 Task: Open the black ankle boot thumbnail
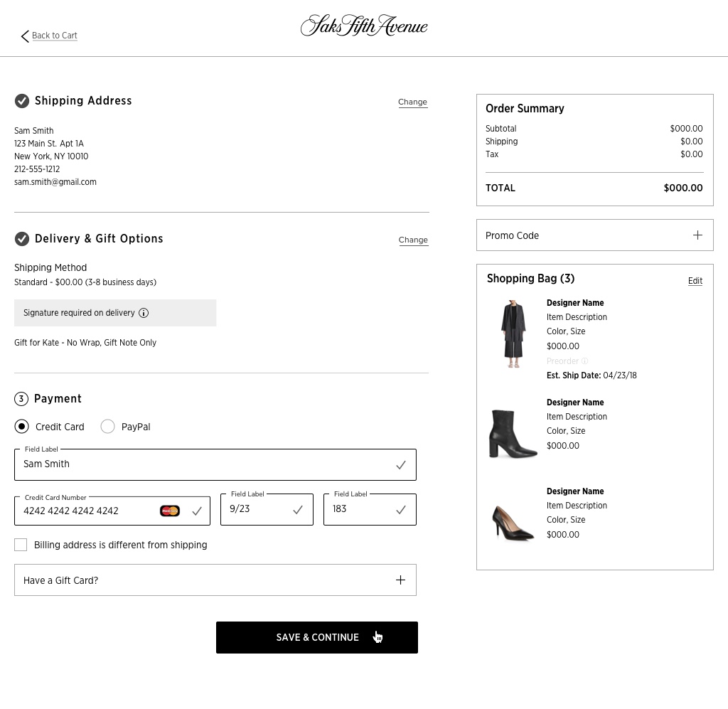click(513, 433)
